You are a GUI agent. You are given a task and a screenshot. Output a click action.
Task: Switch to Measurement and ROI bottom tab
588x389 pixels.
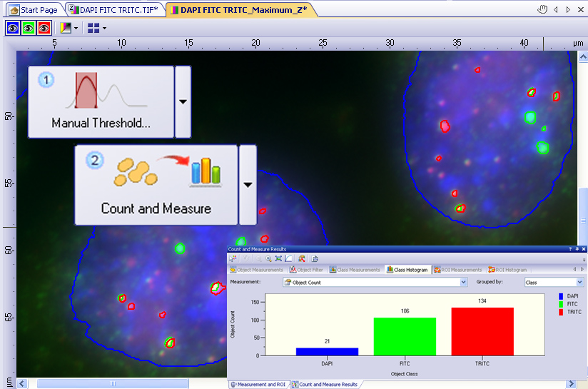click(x=258, y=385)
